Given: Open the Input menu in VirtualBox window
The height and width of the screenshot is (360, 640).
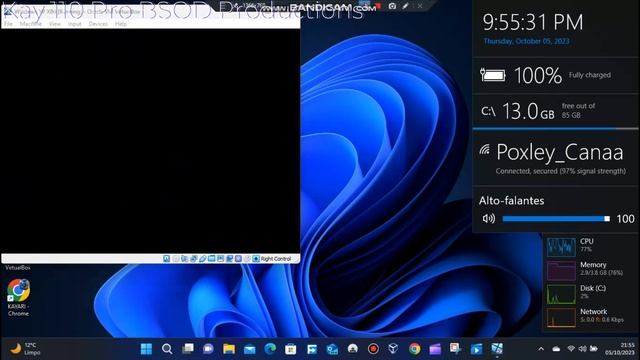Looking at the screenshot, I should 75,24.
